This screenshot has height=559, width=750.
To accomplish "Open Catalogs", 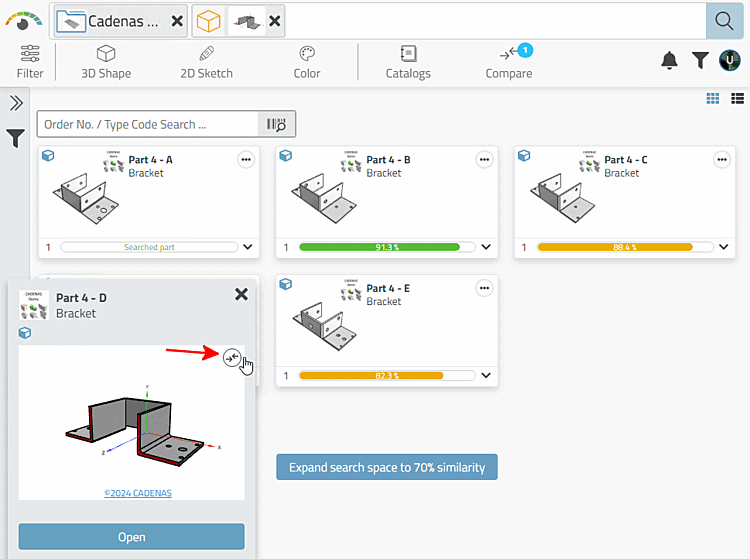I will coord(408,62).
